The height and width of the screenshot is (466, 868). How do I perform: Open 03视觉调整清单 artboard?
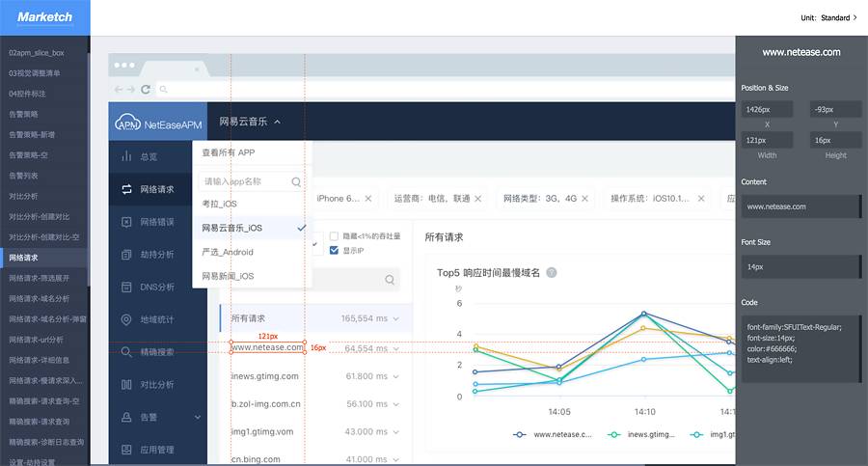click(35, 73)
